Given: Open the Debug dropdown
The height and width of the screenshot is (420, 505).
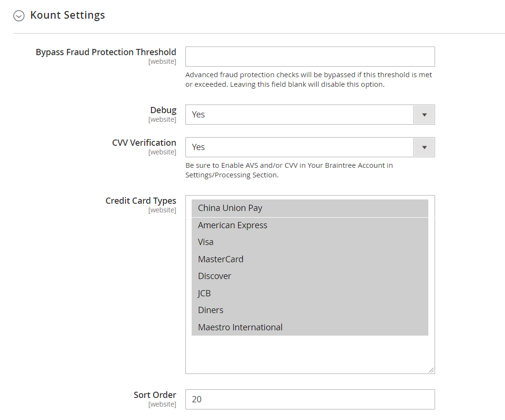Looking at the screenshot, I should click(310, 115).
